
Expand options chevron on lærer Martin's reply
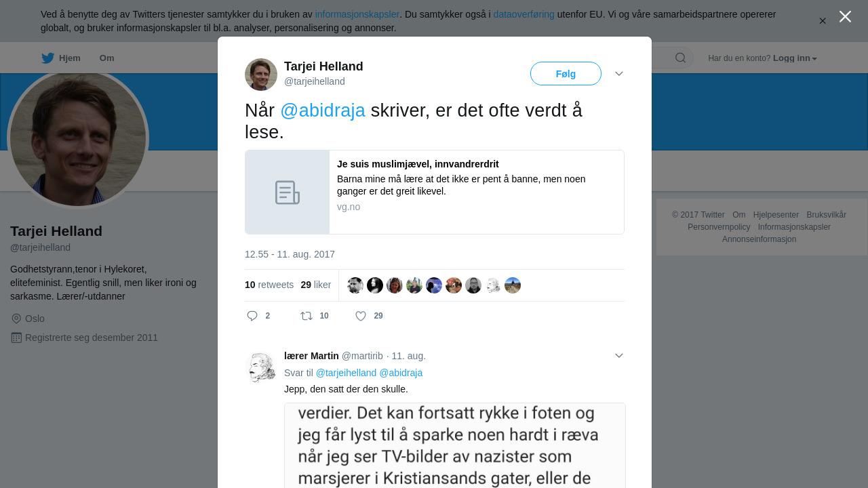(x=618, y=356)
